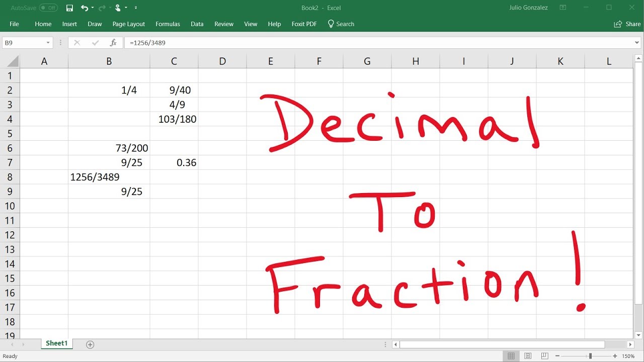Open the Draw ribbon tab

pos(95,24)
